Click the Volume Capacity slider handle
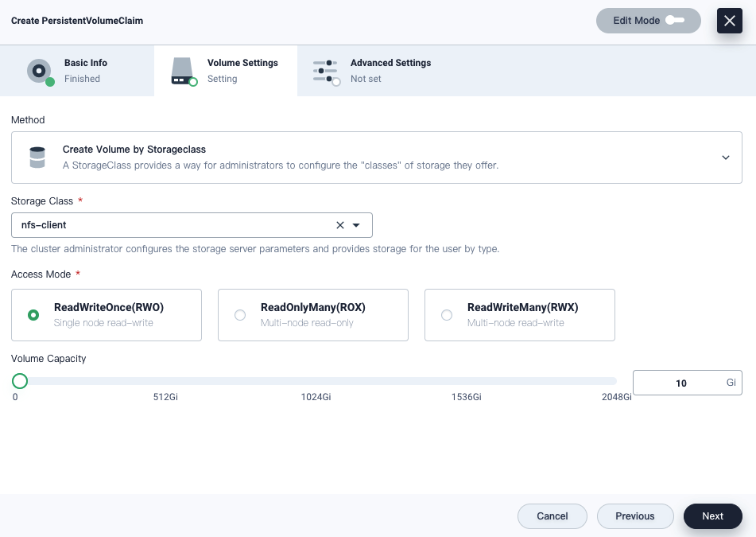This screenshot has width=756, height=537. (x=20, y=381)
